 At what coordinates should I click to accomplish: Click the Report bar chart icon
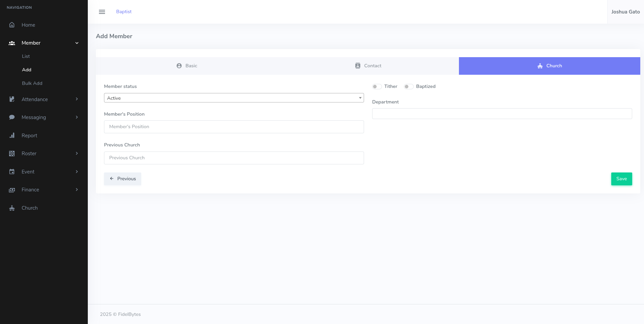(11, 135)
